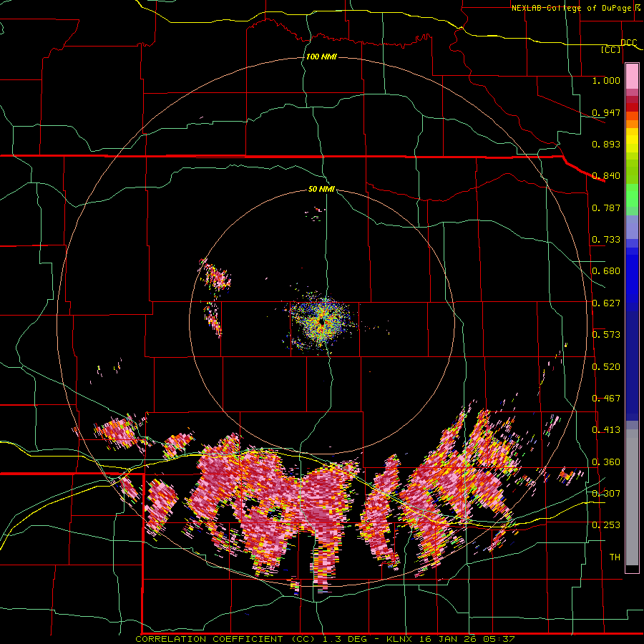Click the 0.520 scale value
Image resolution: width=644 pixels, height=644 pixels.
[x=606, y=367]
